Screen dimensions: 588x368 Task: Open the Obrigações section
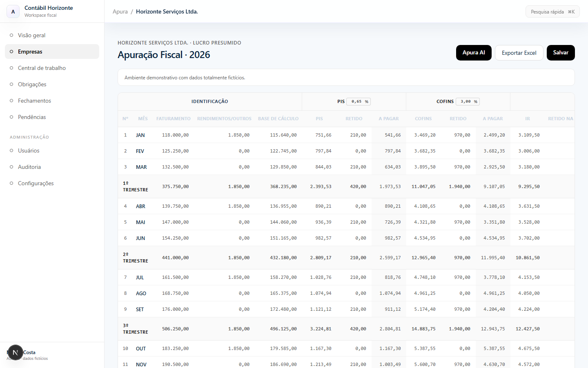[52, 84]
